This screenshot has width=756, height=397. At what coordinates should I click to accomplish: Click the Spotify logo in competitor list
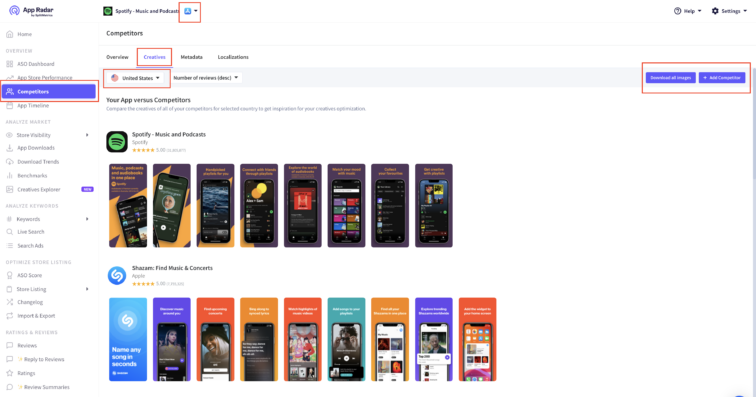[x=117, y=142]
